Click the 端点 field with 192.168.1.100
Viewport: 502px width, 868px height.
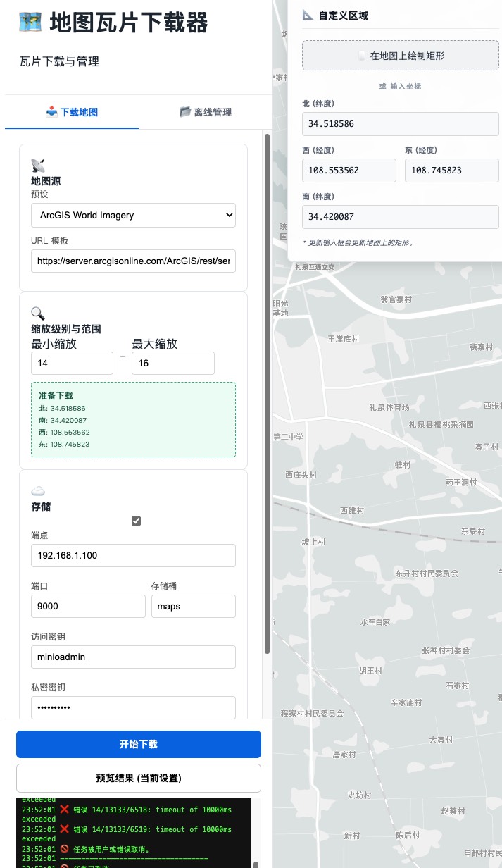133,555
